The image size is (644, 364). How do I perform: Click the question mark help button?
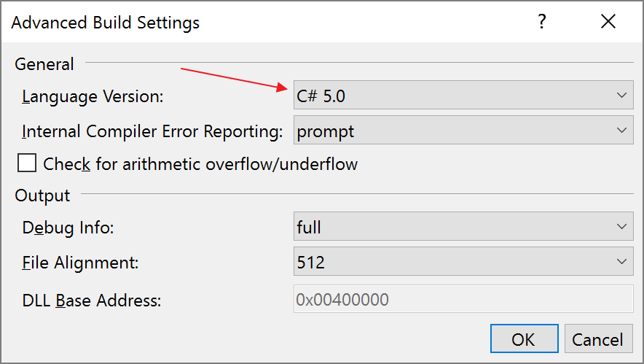coord(541,23)
